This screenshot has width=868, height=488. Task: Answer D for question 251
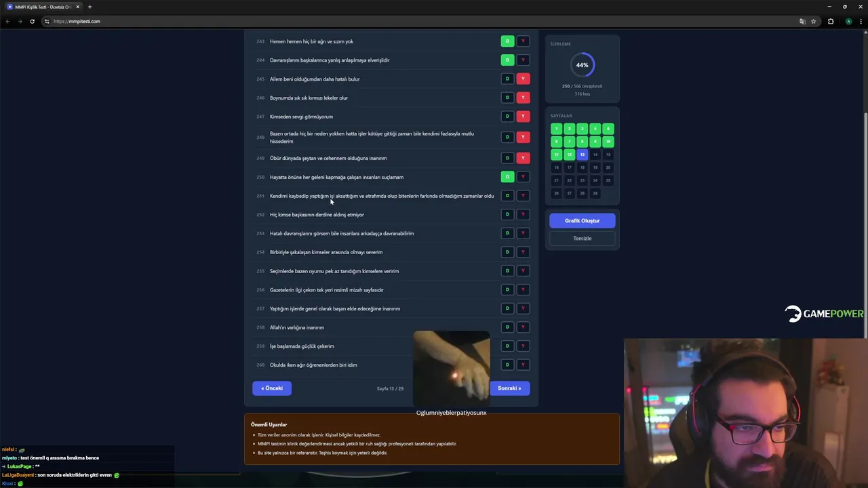tap(507, 196)
